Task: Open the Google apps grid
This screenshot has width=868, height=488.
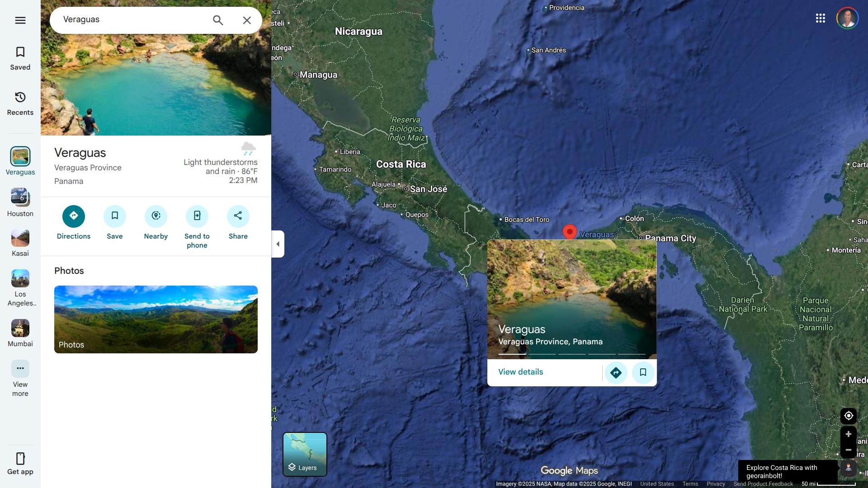Action: [820, 18]
